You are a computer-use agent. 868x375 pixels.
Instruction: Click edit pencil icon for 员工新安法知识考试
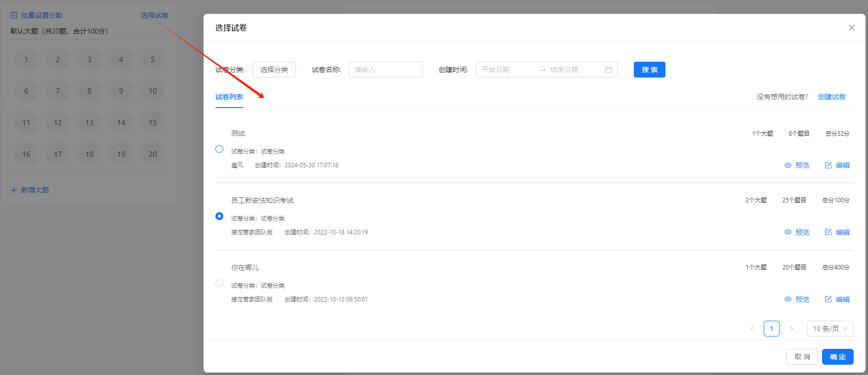pos(828,232)
